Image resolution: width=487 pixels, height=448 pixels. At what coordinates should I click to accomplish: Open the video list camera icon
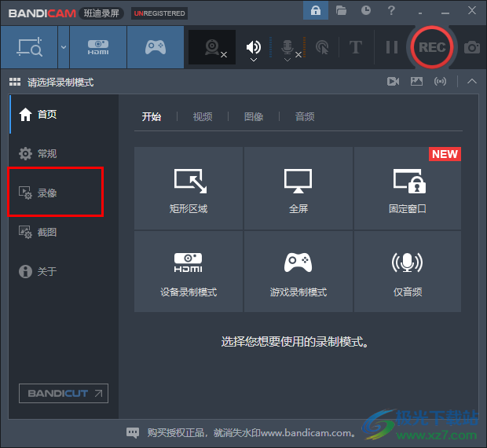(394, 82)
